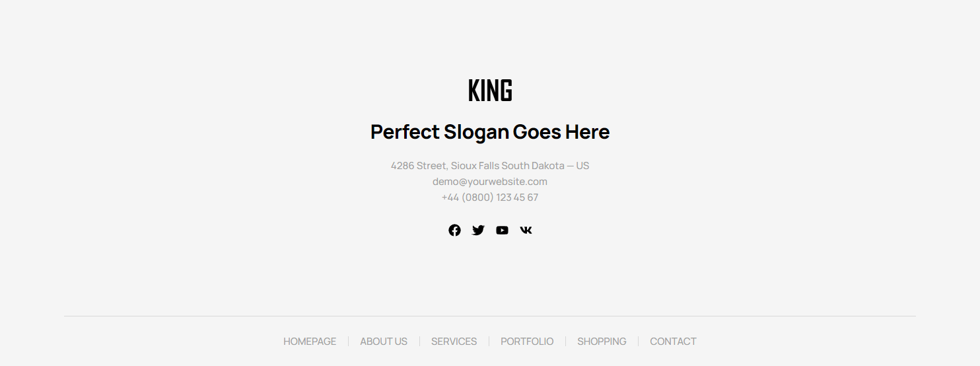The width and height of the screenshot is (980, 366).
Task: Open the VK social icon
Action: (526, 230)
